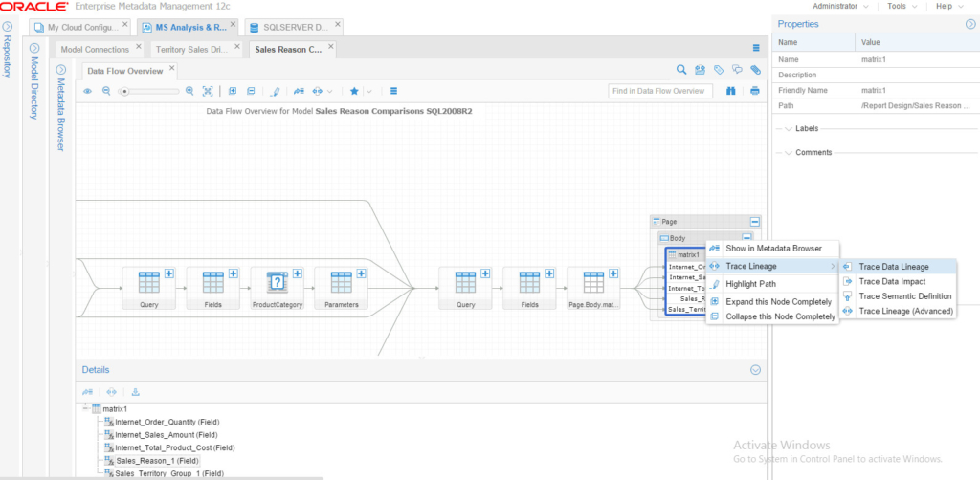Image resolution: width=980 pixels, height=480 pixels.
Task: Open the Model Connections tab
Action: tap(95, 50)
